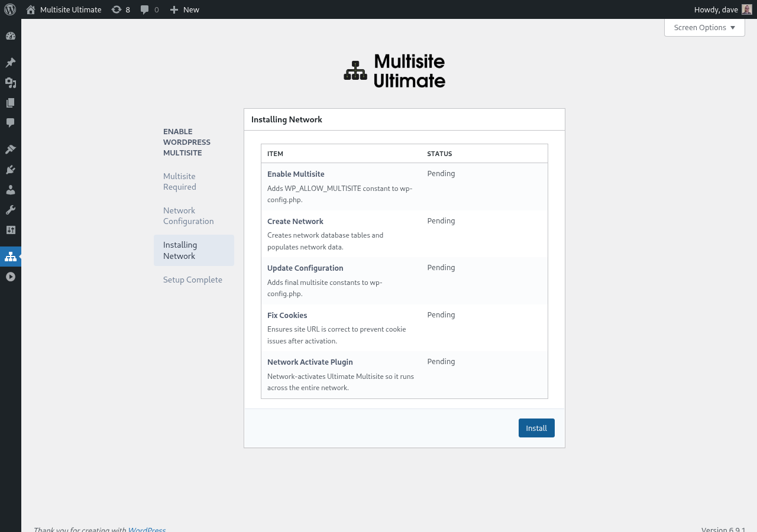Image resolution: width=757 pixels, height=532 pixels.
Task: Click the network database tables description
Action: click(x=325, y=241)
